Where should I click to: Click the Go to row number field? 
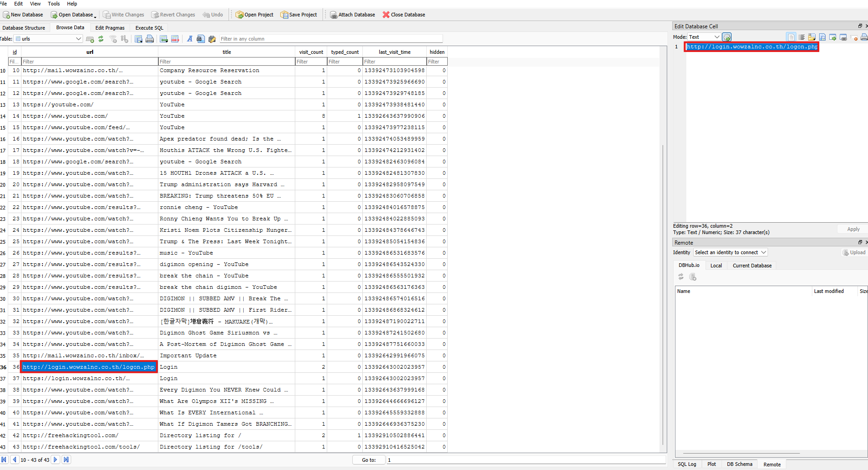click(x=526, y=460)
